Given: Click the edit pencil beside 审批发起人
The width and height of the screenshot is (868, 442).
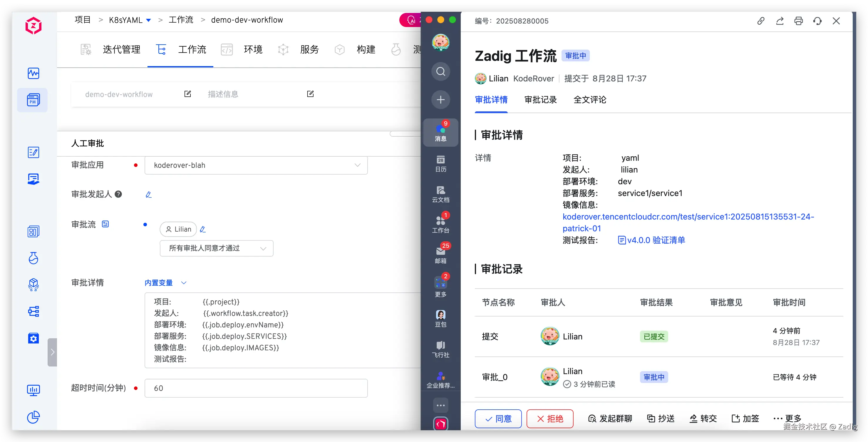Looking at the screenshot, I should click(x=148, y=194).
